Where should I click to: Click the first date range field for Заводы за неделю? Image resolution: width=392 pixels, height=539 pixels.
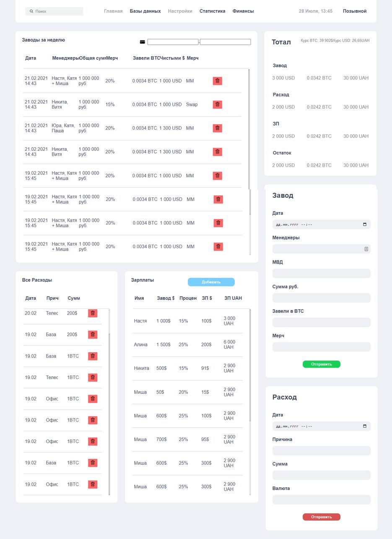pyautogui.click(x=173, y=42)
